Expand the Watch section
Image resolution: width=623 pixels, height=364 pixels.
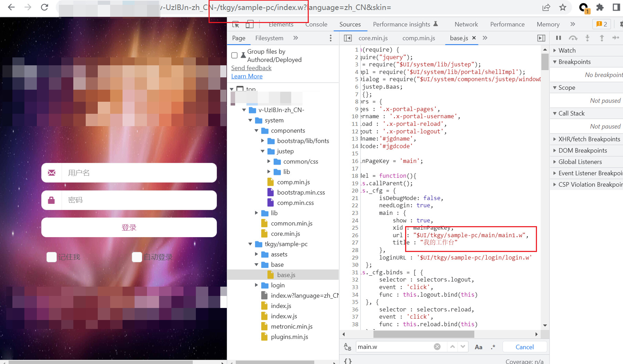point(555,50)
